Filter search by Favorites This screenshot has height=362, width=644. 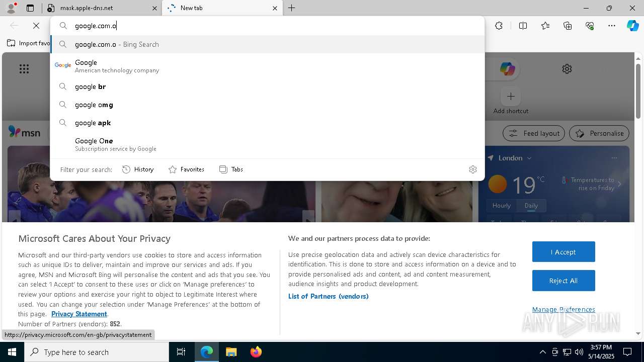tap(186, 169)
